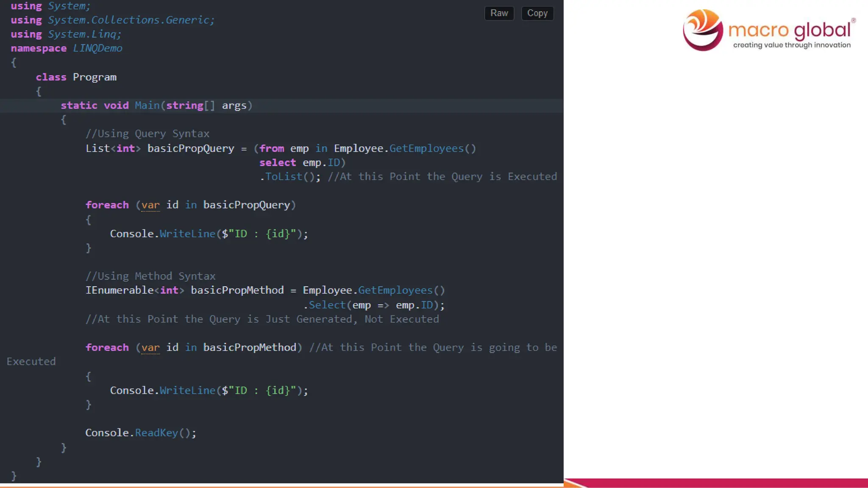Image resolution: width=868 pixels, height=488 pixels.
Task: Click the '//Using Method Syntax' comment
Action: pos(150,276)
